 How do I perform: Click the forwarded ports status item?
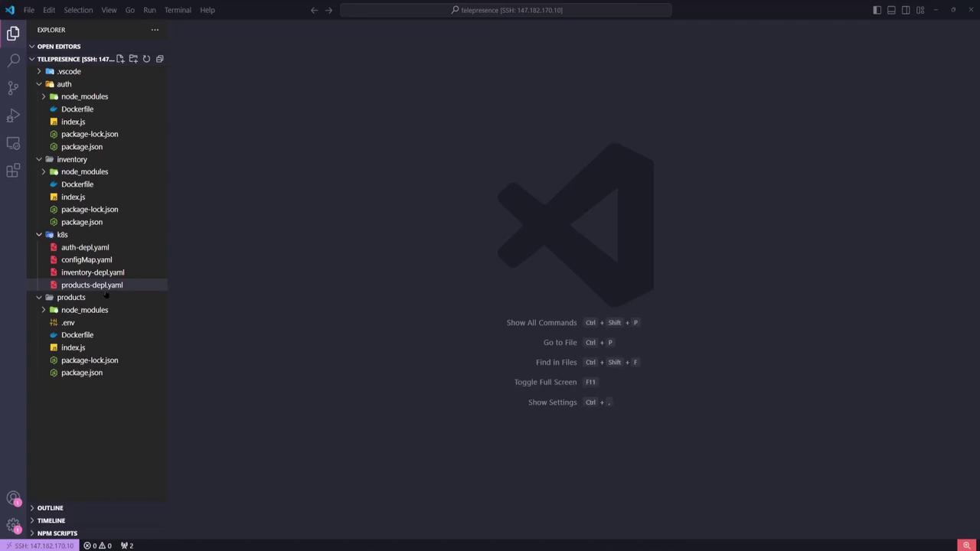click(x=127, y=546)
